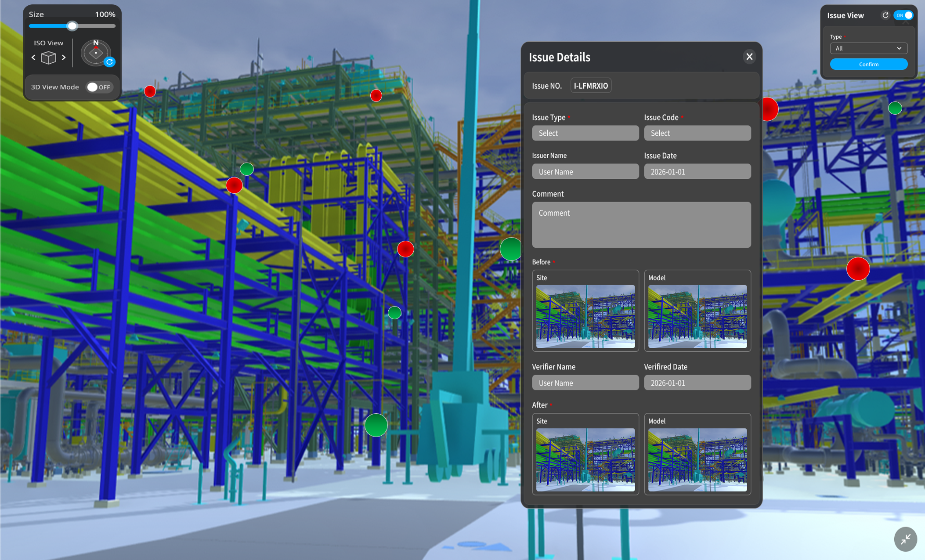The image size is (925, 560).
Task: Toggle 3D View Mode switch
Action: 99,87
